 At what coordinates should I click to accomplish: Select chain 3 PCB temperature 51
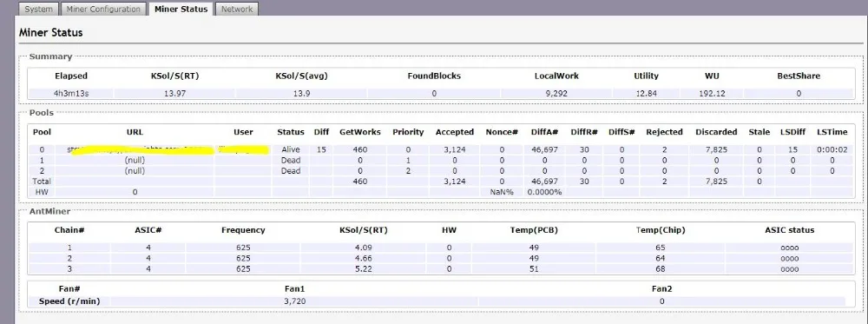click(x=534, y=268)
